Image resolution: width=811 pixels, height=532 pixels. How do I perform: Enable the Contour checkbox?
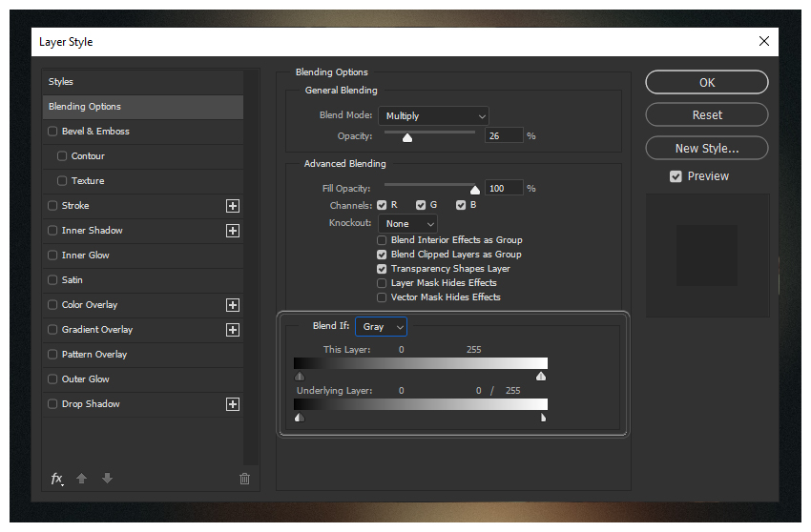tap(62, 156)
